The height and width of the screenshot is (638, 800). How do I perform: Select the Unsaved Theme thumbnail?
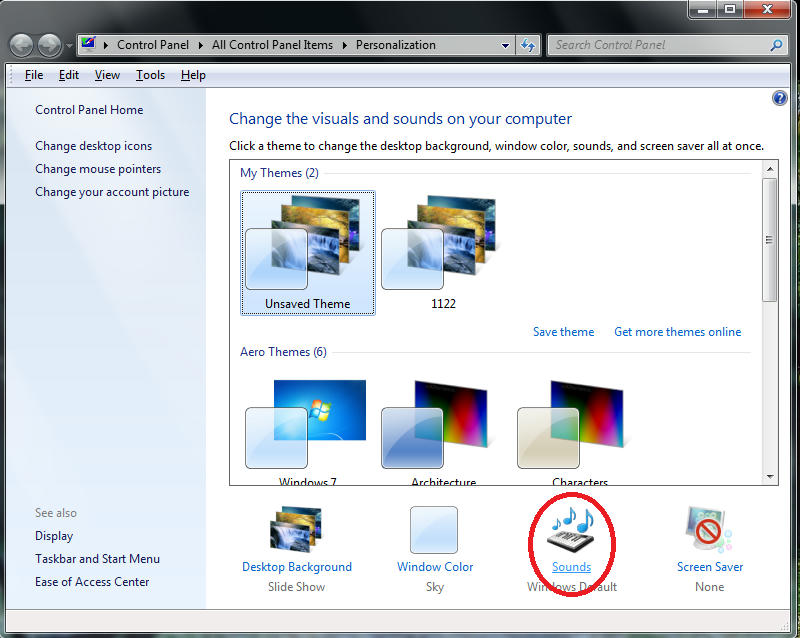point(308,253)
